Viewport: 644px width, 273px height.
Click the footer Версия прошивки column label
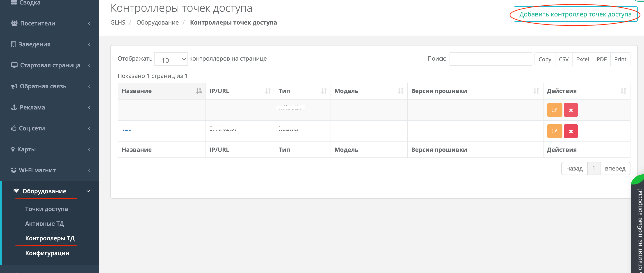[439, 150]
